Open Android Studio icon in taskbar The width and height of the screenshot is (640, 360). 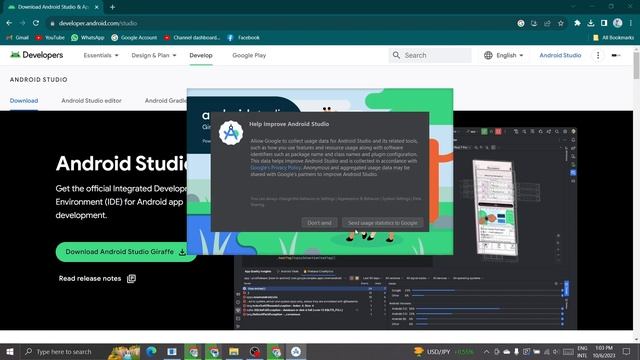click(x=296, y=352)
